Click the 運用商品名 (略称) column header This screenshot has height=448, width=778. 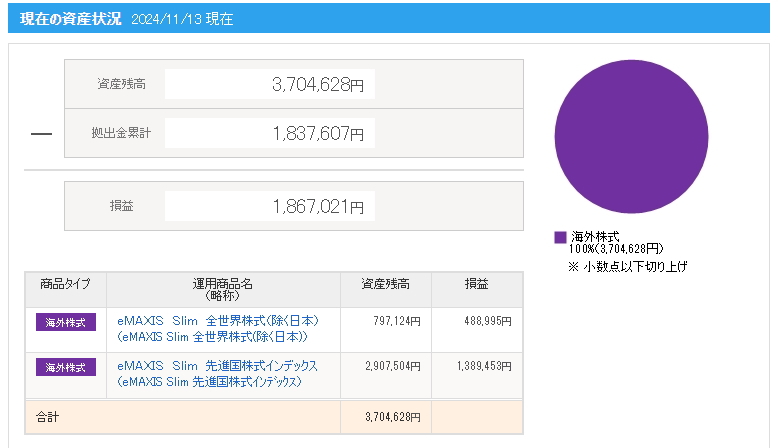(216, 289)
